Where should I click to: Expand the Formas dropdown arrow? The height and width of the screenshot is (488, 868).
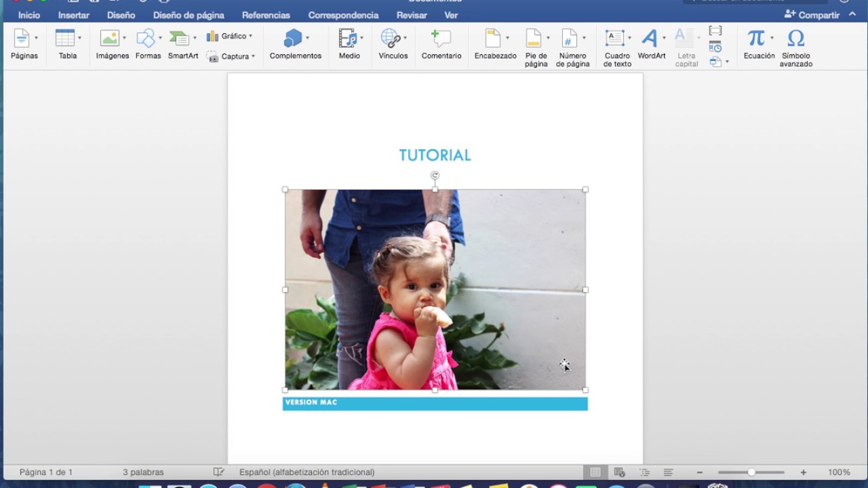click(160, 38)
